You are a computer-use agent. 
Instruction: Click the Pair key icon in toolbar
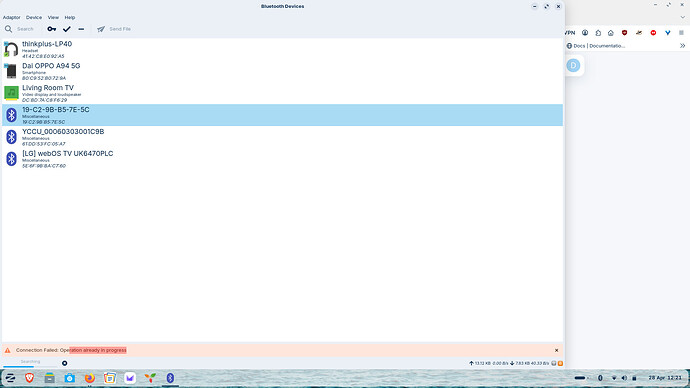click(x=51, y=29)
